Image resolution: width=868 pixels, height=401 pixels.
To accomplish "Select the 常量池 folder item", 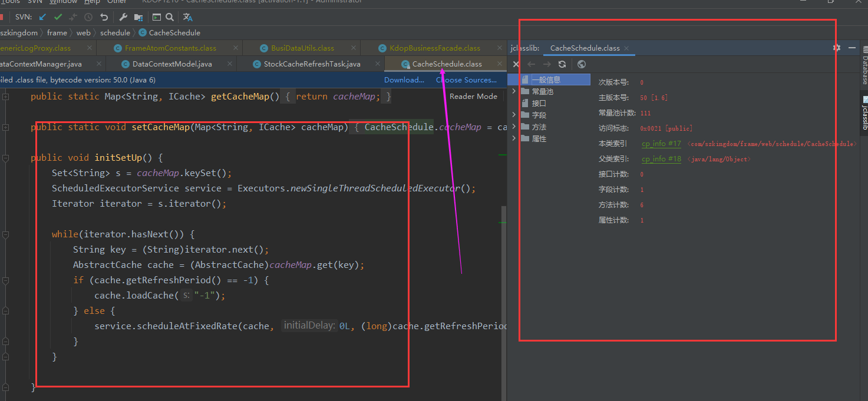I will tap(543, 91).
